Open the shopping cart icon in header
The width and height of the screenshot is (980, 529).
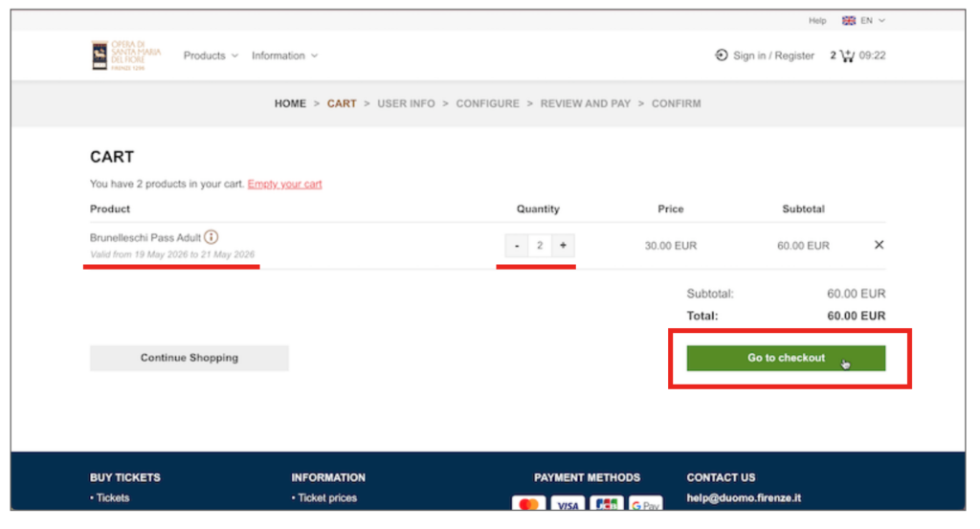pyautogui.click(x=846, y=55)
